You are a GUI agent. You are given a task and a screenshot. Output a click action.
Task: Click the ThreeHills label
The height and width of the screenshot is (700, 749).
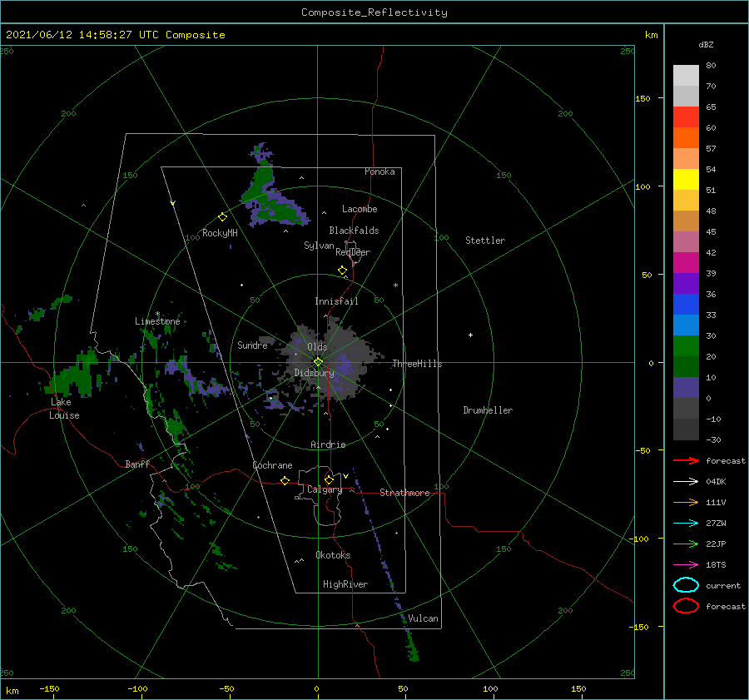tap(417, 364)
